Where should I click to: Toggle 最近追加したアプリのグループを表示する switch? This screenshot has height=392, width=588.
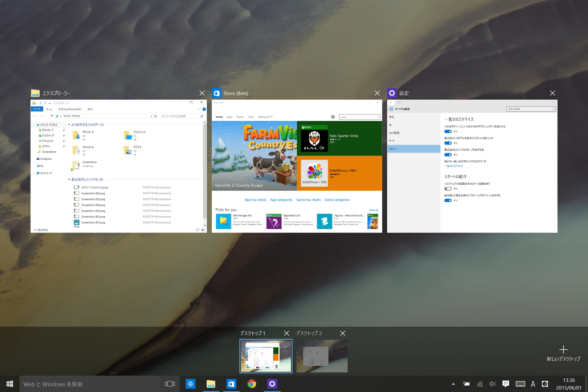448,154
